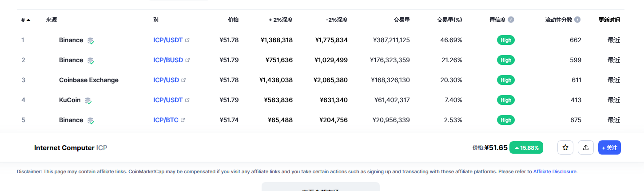Image resolution: width=644 pixels, height=191 pixels.
Task: Click the + 关注 follow button
Action: click(609, 147)
